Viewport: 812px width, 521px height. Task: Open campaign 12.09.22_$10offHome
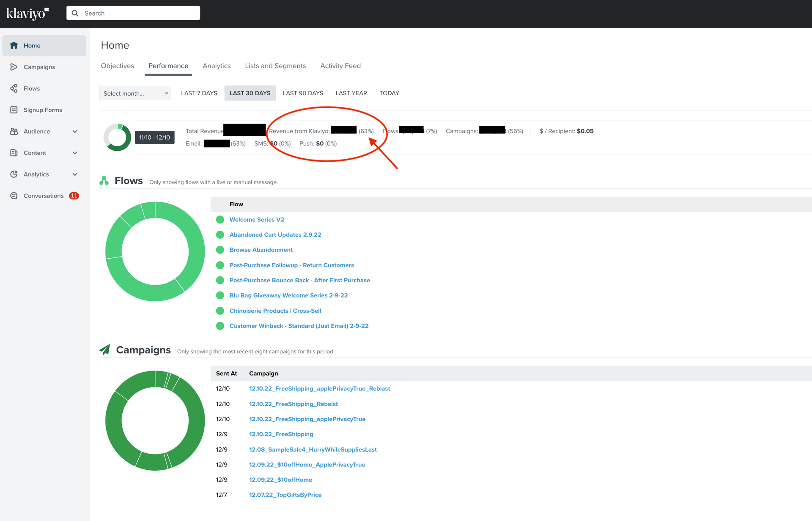click(280, 480)
